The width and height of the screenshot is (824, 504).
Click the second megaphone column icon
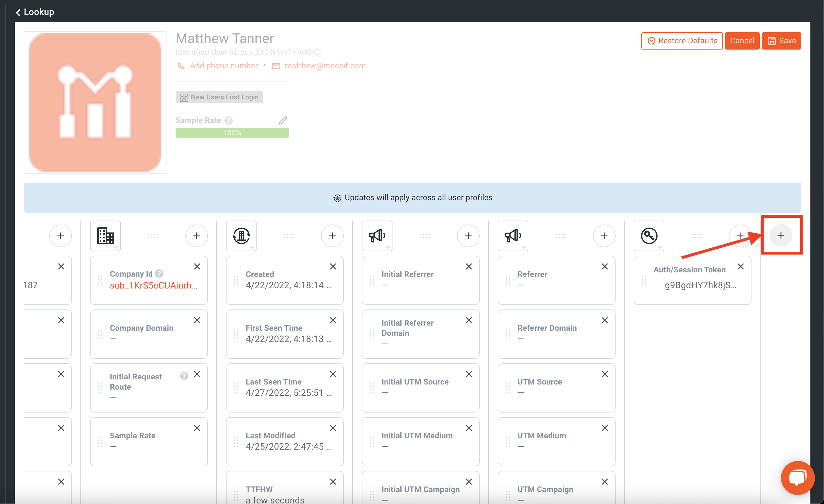[513, 236]
